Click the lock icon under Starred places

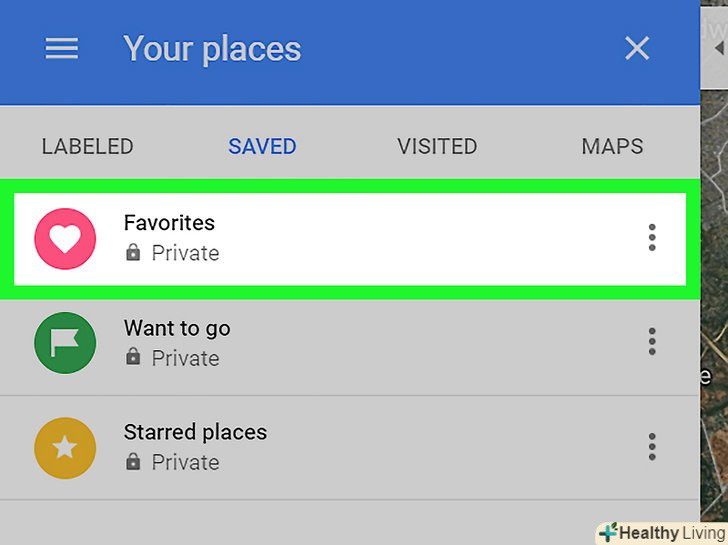133,463
